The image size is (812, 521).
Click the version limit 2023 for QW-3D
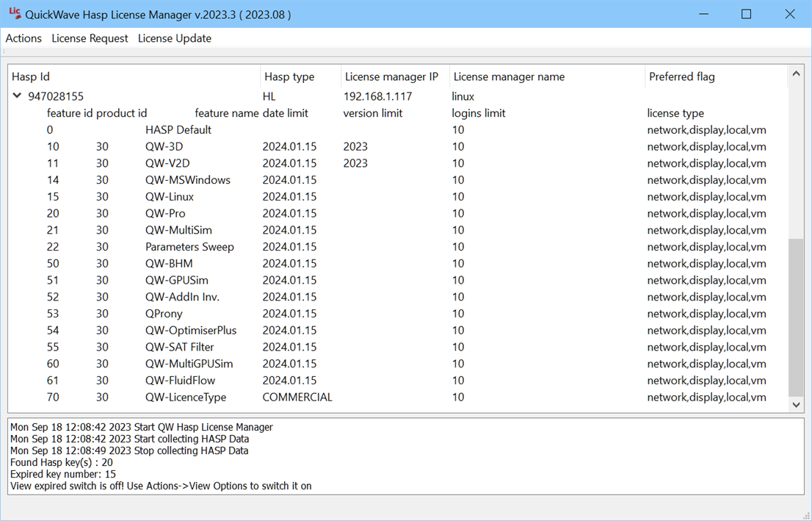point(355,146)
